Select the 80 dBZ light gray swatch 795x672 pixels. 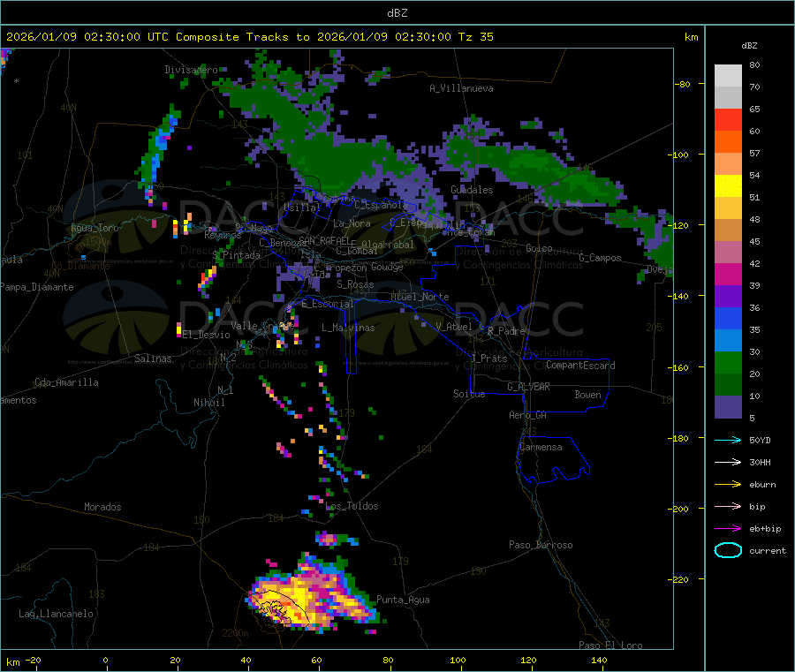tap(728, 76)
